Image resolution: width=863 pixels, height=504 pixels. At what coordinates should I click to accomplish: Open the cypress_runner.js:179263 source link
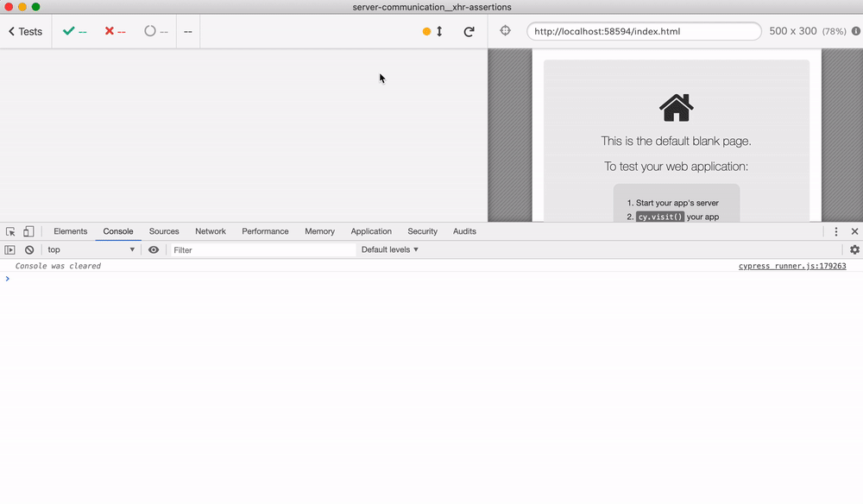click(x=791, y=266)
